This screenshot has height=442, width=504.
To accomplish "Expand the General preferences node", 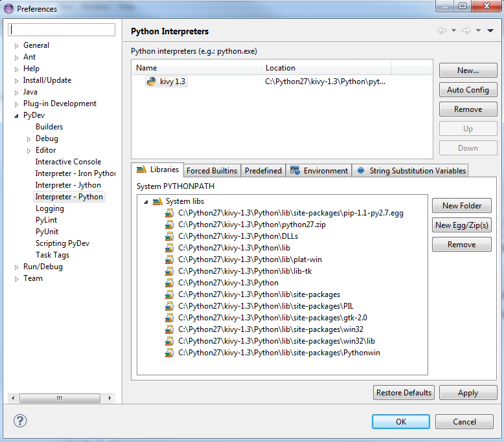I will click(16, 46).
